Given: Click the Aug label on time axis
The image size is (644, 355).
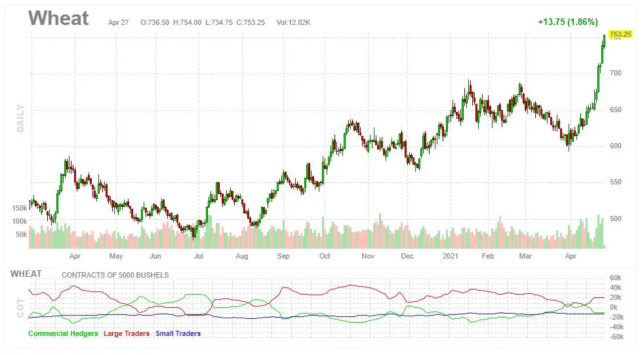Looking at the screenshot, I should tap(242, 257).
